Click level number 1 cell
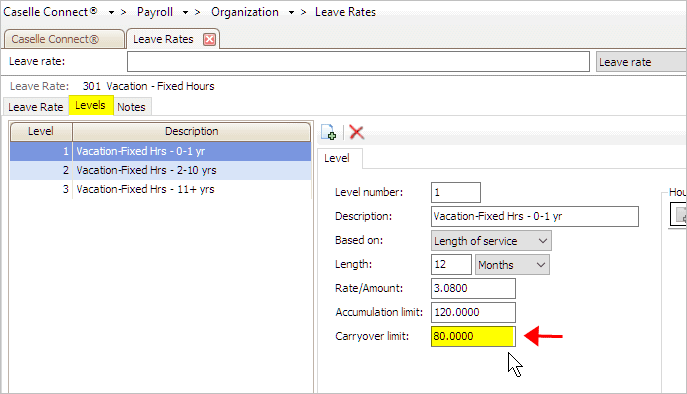 pos(42,151)
